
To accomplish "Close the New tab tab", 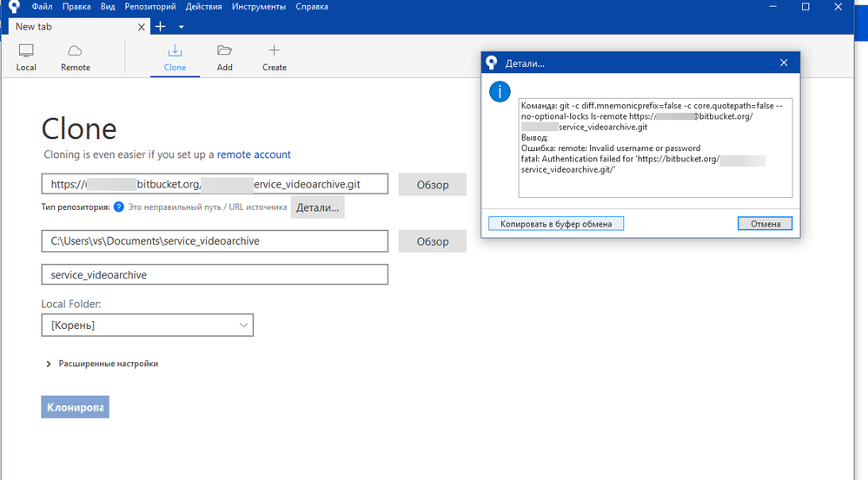I will 141,27.
